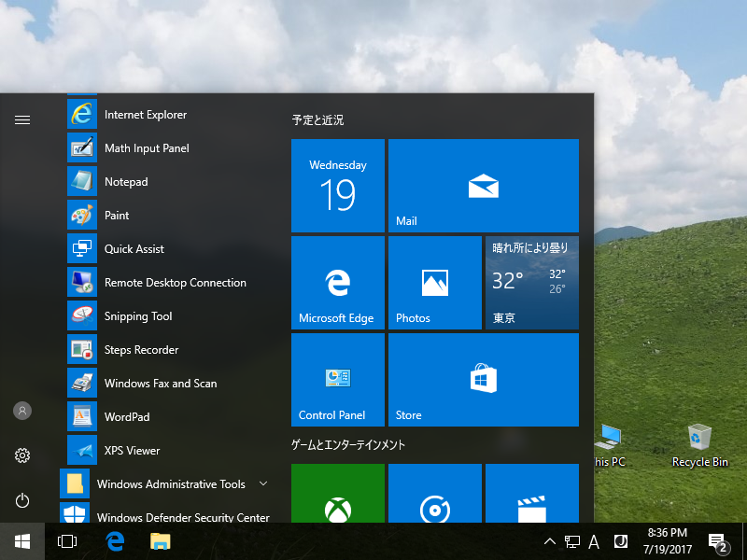
Task: Launch Microsoft Edge from the taskbar
Action: click(115, 541)
